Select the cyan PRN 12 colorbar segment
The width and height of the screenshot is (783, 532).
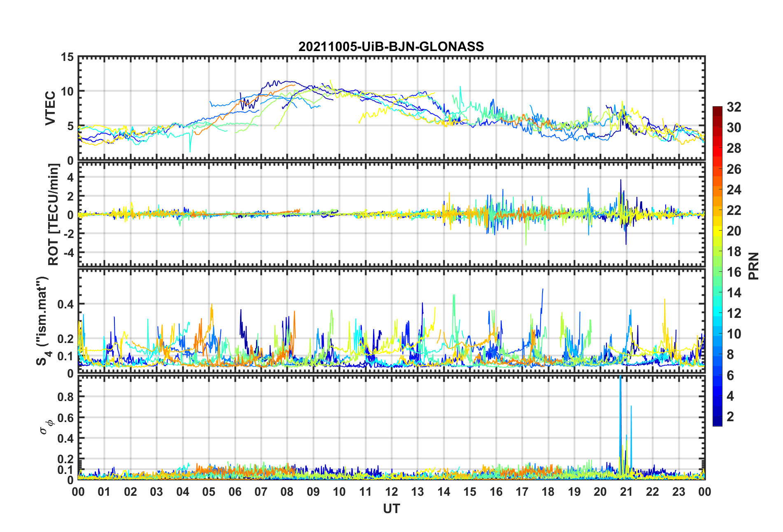[x=718, y=313]
